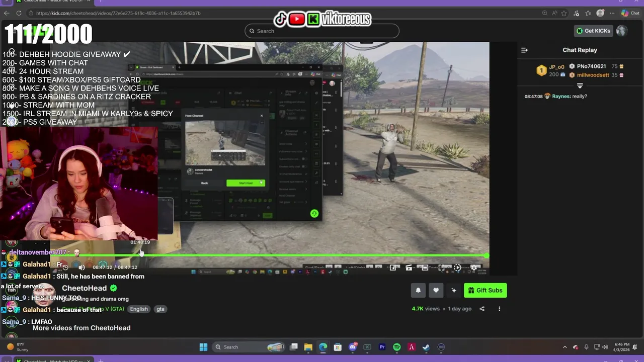Collapse chat using the Chat Replay arrow icon

pyautogui.click(x=524, y=50)
